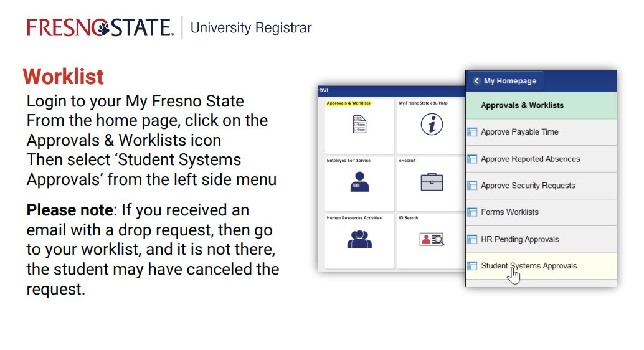Image resolution: width=644 pixels, height=350 pixels.
Task: Open Approve Security Requests
Action: pyautogui.click(x=528, y=186)
